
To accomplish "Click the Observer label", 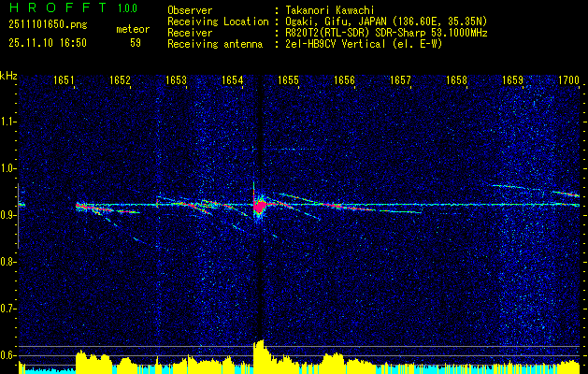I will [190, 10].
